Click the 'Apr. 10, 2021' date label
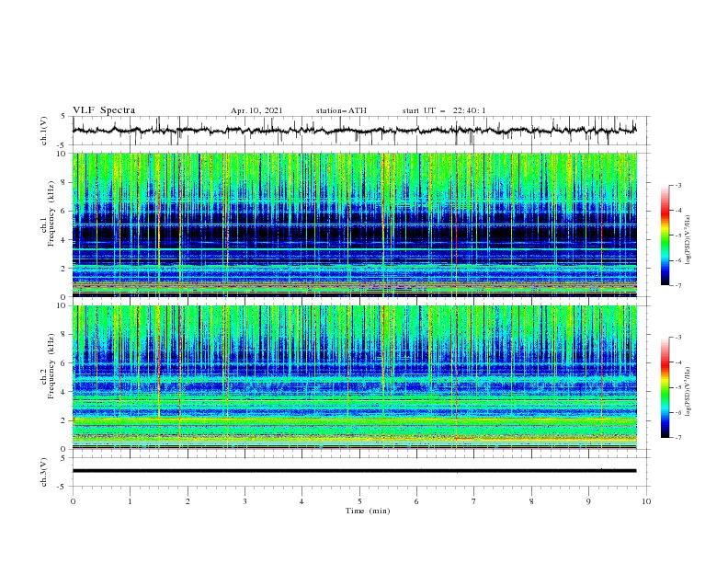Screen dimensions: 728x563 (256, 110)
